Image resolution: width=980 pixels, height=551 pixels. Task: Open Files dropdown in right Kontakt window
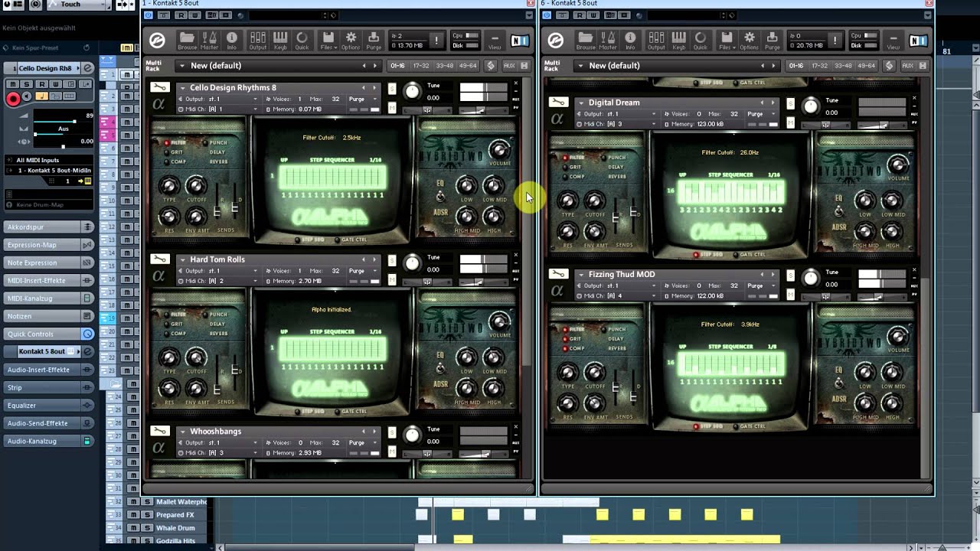point(726,41)
